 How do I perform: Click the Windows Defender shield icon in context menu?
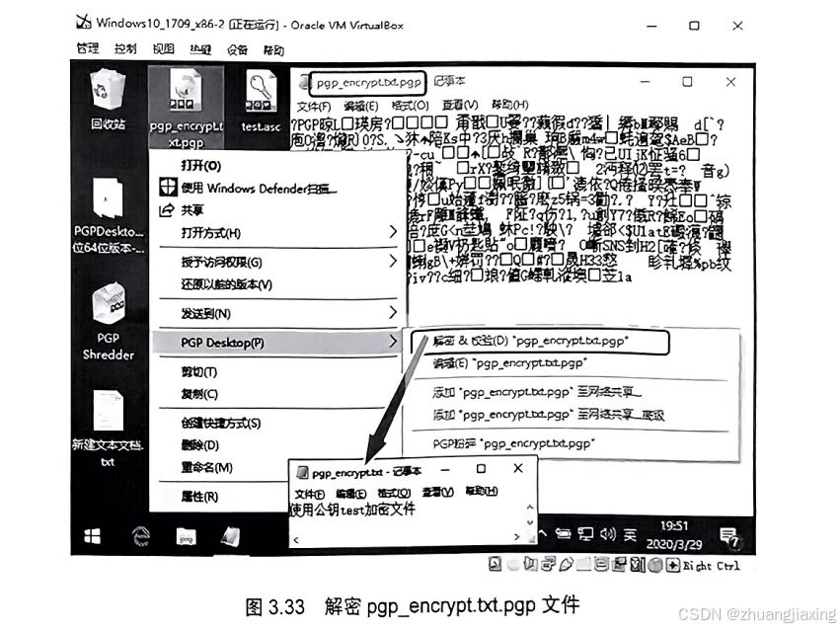pyautogui.click(x=168, y=187)
